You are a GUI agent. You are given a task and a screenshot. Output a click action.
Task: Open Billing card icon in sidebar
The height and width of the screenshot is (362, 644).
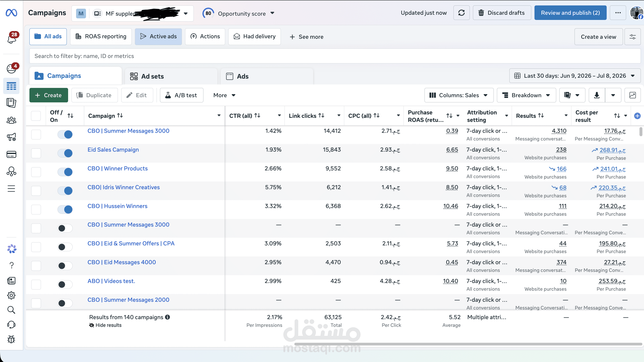[x=11, y=154]
